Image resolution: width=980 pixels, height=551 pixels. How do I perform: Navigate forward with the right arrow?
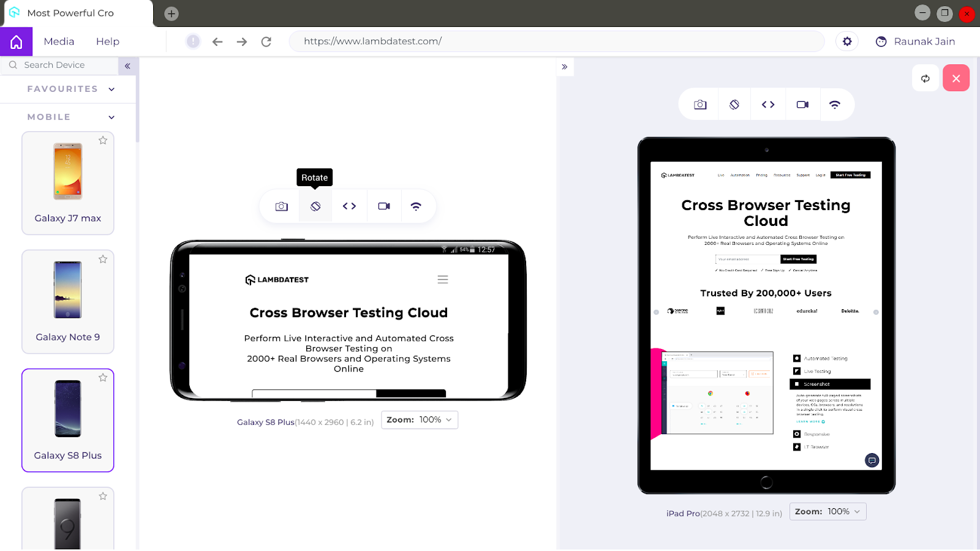tap(242, 42)
